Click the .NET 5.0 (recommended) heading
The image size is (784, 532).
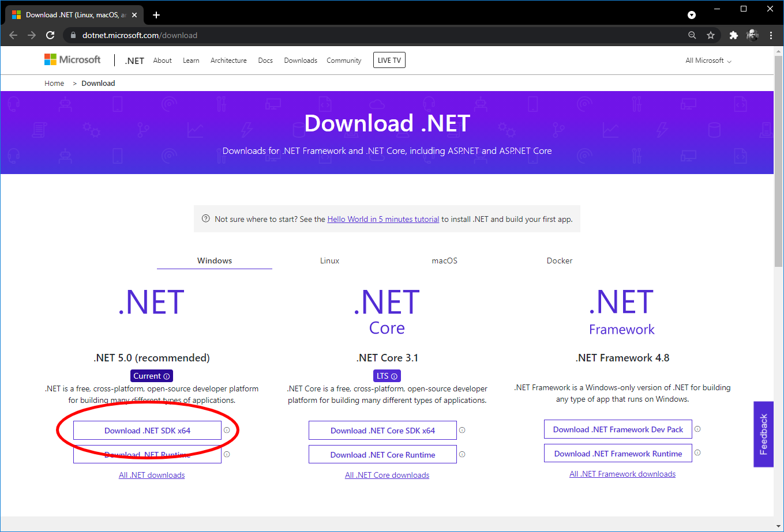[x=152, y=358]
